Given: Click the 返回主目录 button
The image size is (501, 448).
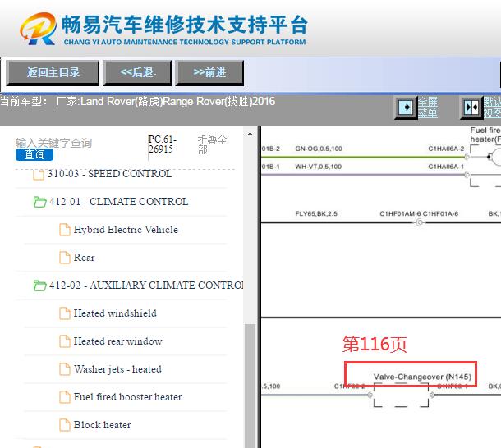Looking at the screenshot, I should (53, 73).
